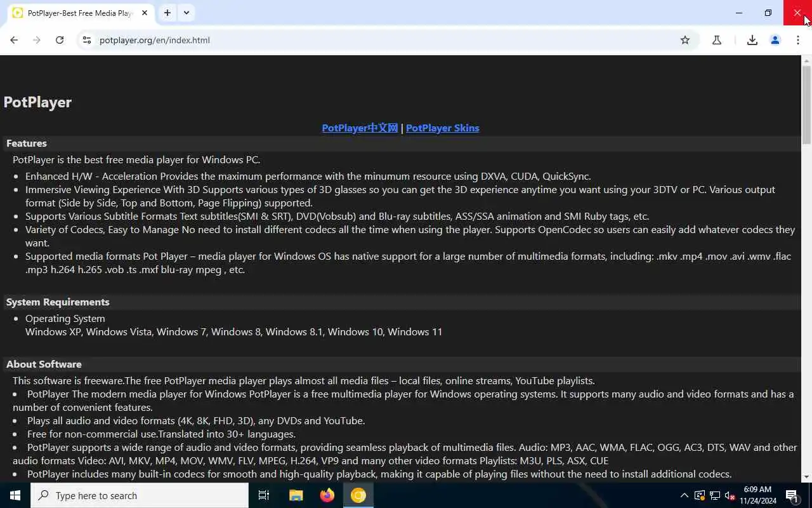Click the scrollbar down arrow
This screenshot has height=508, width=812.
(x=807, y=477)
